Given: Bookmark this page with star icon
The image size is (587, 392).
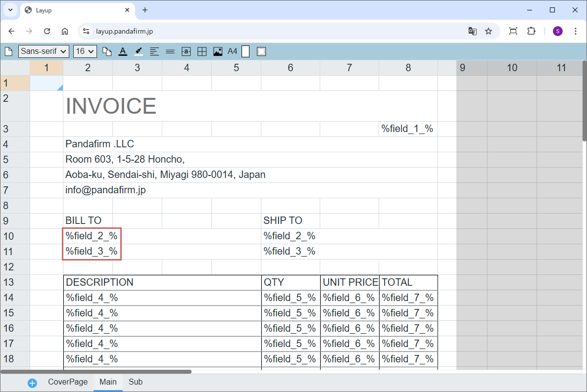Looking at the screenshot, I should 489,31.
